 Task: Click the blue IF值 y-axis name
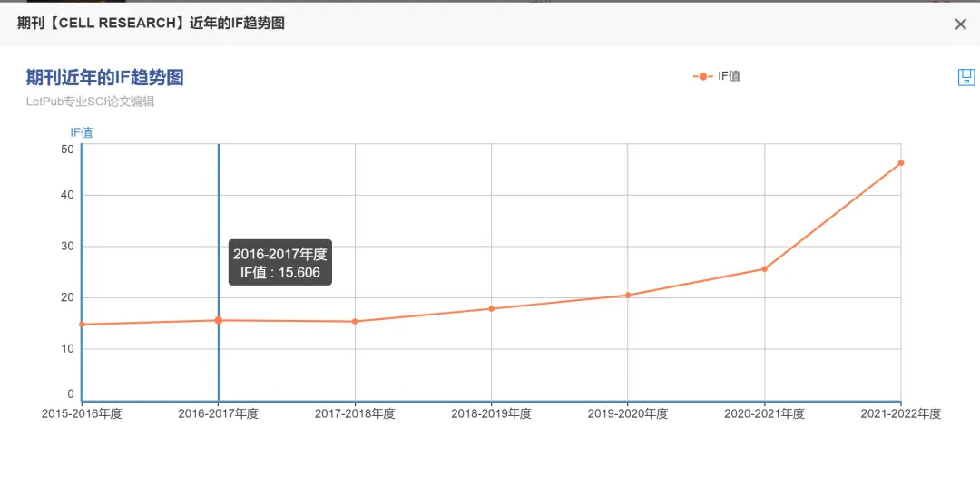[82, 132]
